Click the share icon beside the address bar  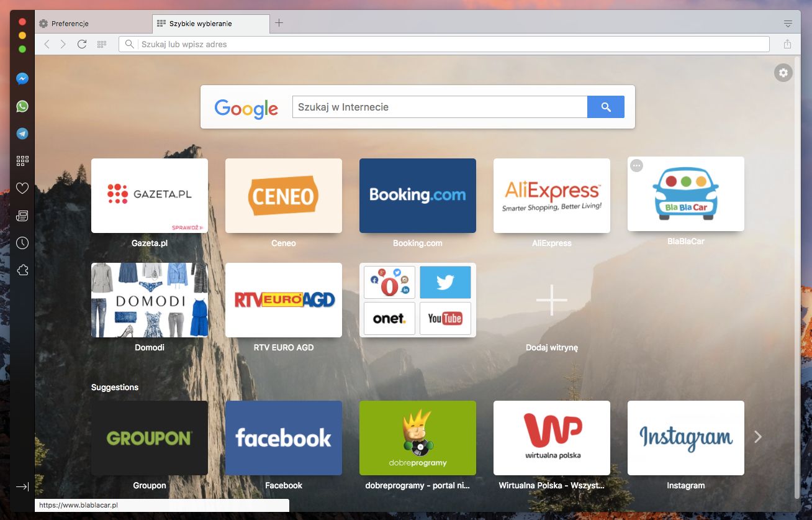pyautogui.click(x=787, y=44)
